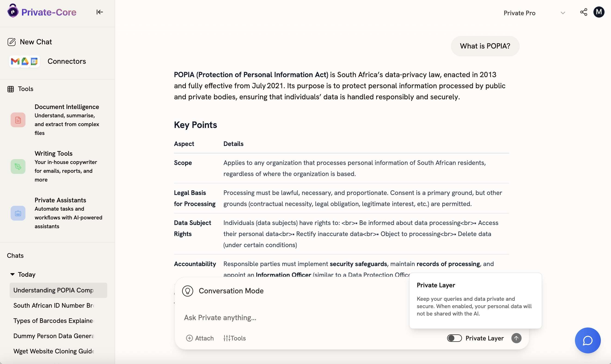The height and width of the screenshot is (364, 611).
Task: Open the South African ID Number chat
Action: (x=54, y=305)
